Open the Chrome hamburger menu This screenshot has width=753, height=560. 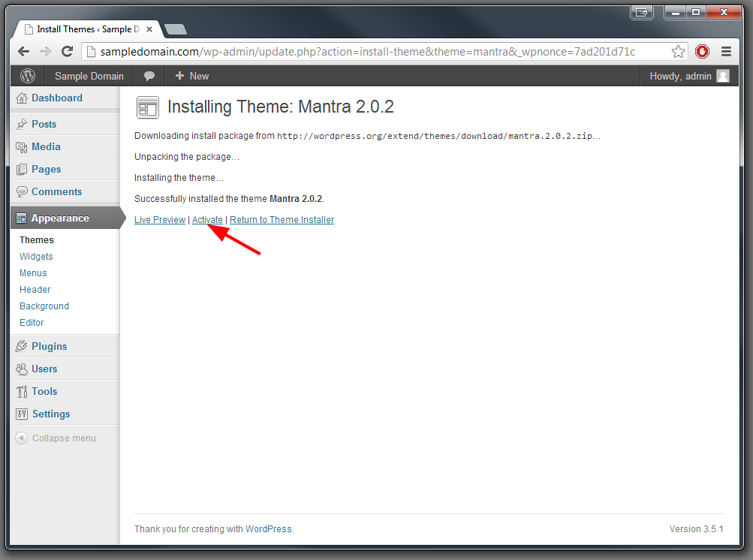(726, 52)
